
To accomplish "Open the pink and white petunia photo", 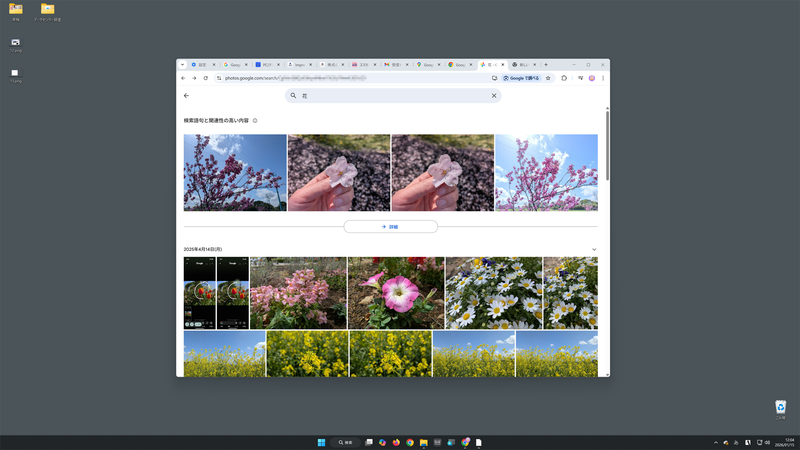I will 396,293.
